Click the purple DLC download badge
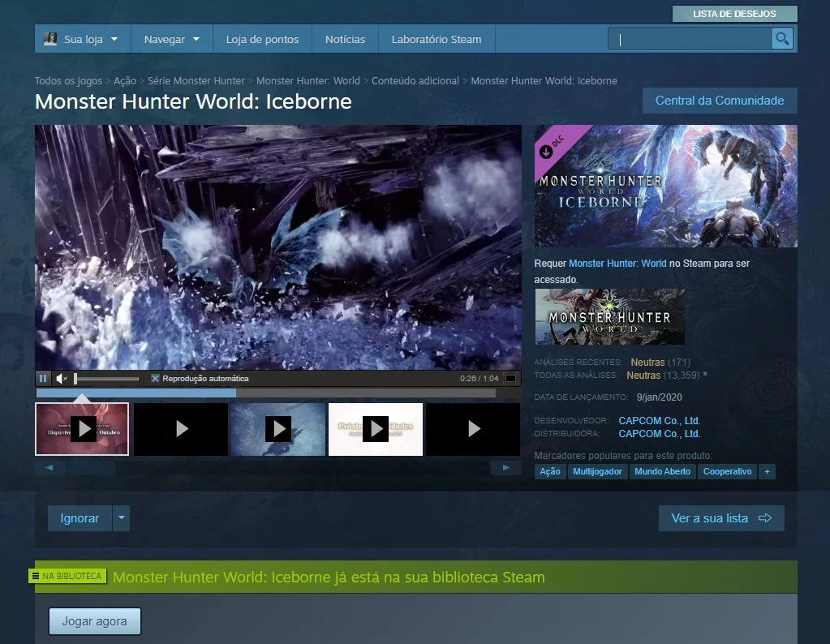 [x=551, y=148]
